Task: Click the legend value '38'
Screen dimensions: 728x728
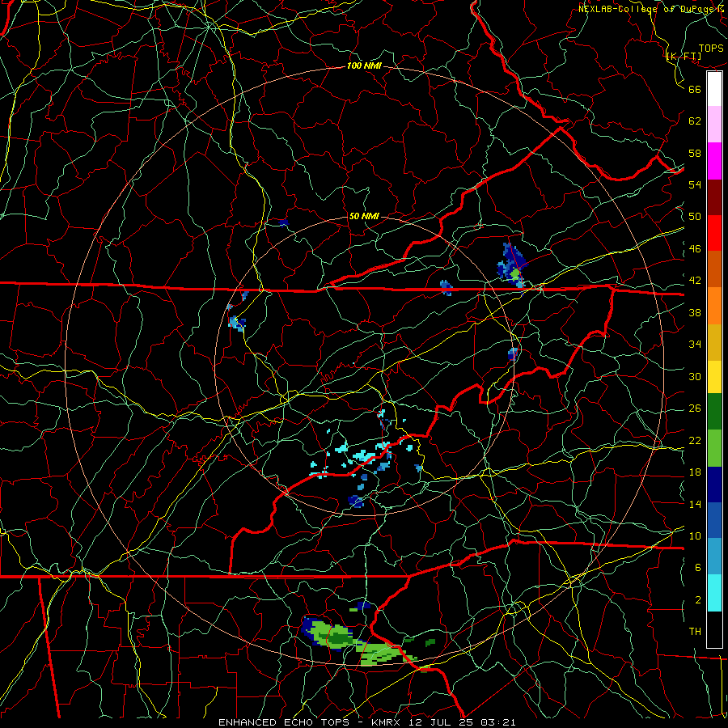Action: pyautogui.click(x=695, y=312)
